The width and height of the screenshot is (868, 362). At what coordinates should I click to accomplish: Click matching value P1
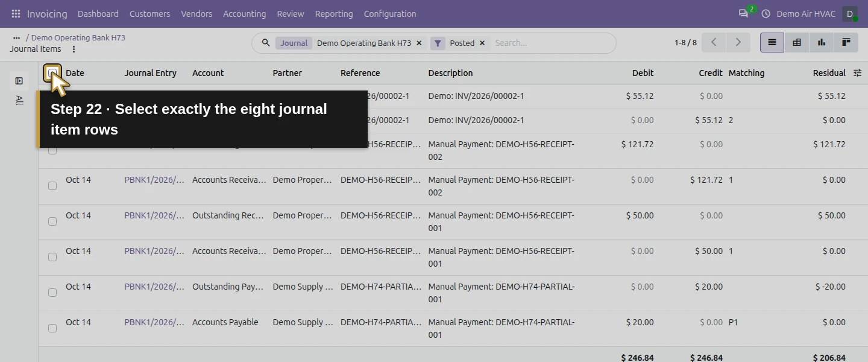[x=733, y=322]
